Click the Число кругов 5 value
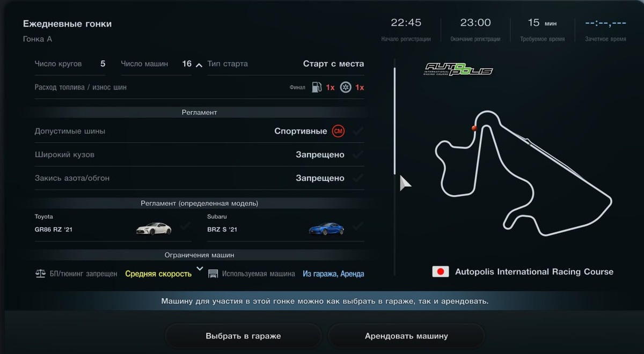The width and height of the screenshot is (644, 354). tap(103, 63)
